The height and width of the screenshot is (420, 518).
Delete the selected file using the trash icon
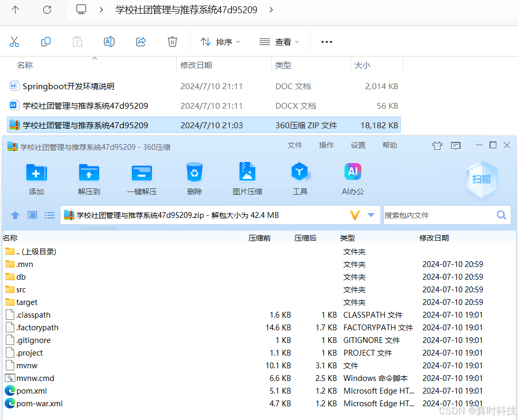coord(172,42)
